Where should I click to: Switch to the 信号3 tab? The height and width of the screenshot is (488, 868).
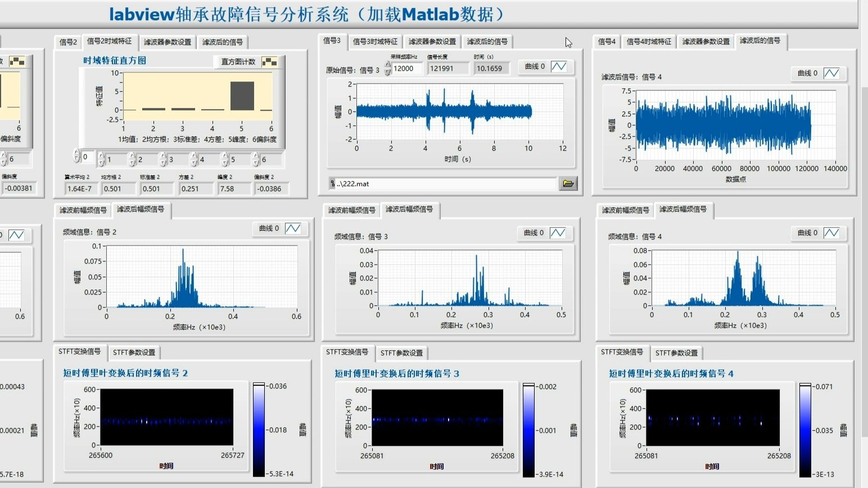coord(332,40)
